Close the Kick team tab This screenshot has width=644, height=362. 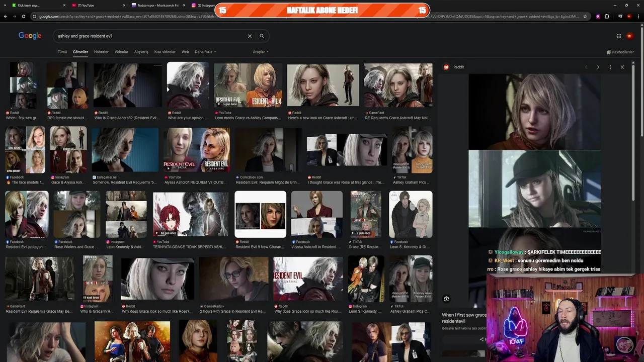(64, 5)
